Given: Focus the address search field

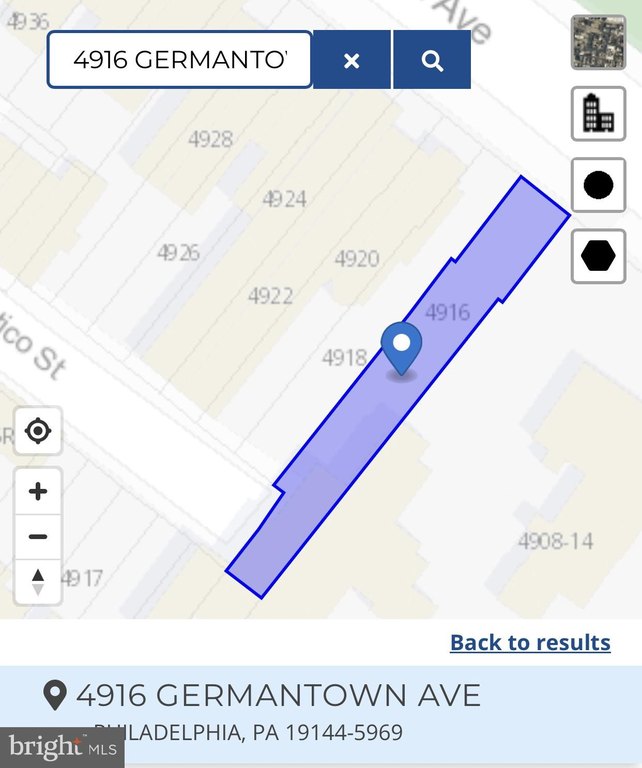Looking at the screenshot, I should point(180,60).
